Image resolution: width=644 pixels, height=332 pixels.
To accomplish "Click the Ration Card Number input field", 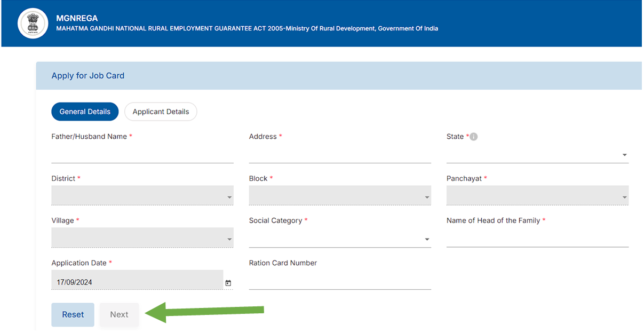I will pos(340,281).
